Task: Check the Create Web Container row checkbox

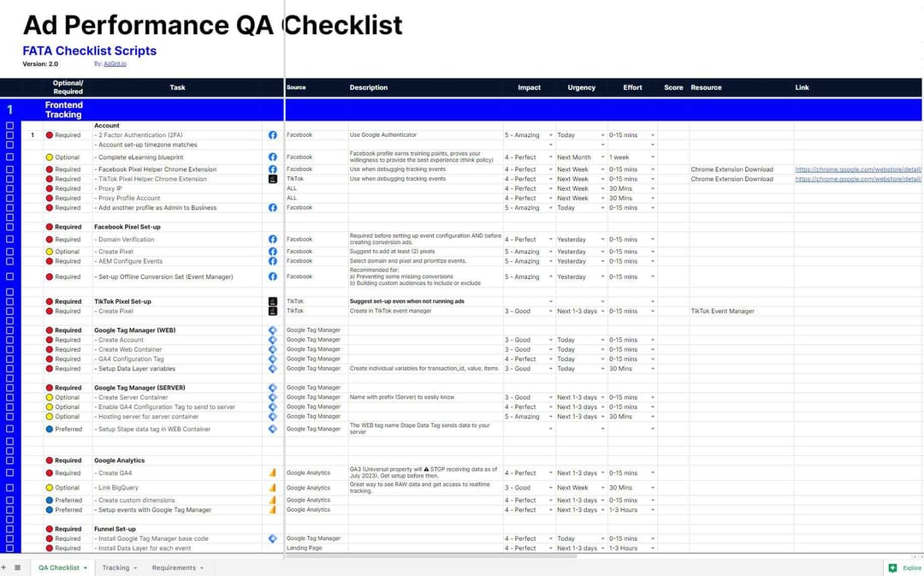Action: 9,349
